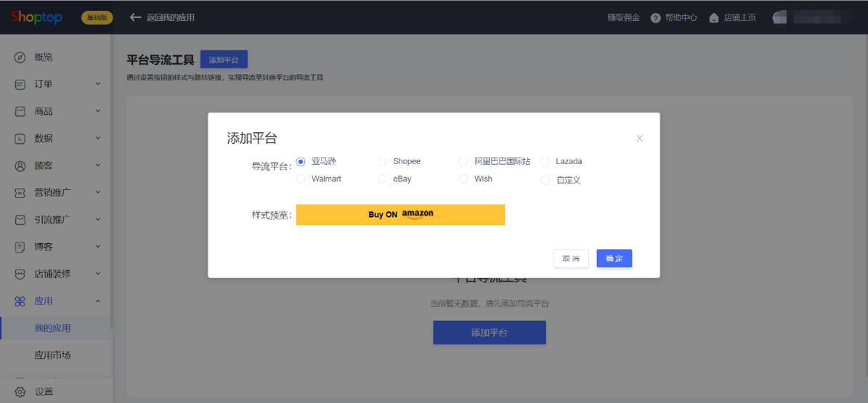Select the eBay radio option
This screenshot has height=403, width=868.
click(x=382, y=179)
